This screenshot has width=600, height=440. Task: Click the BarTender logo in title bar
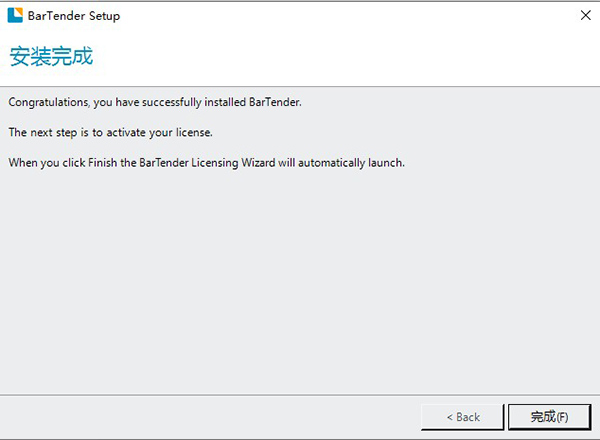[x=16, y=16]
